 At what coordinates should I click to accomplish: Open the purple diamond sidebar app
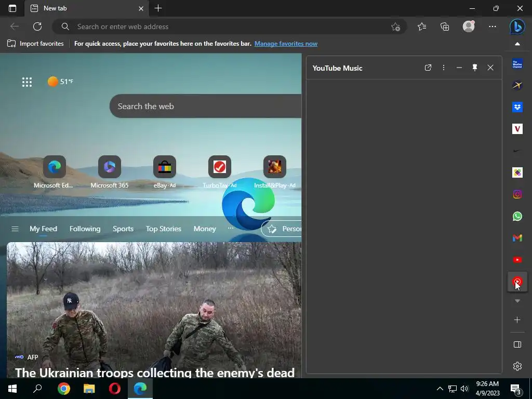(517, 172)
